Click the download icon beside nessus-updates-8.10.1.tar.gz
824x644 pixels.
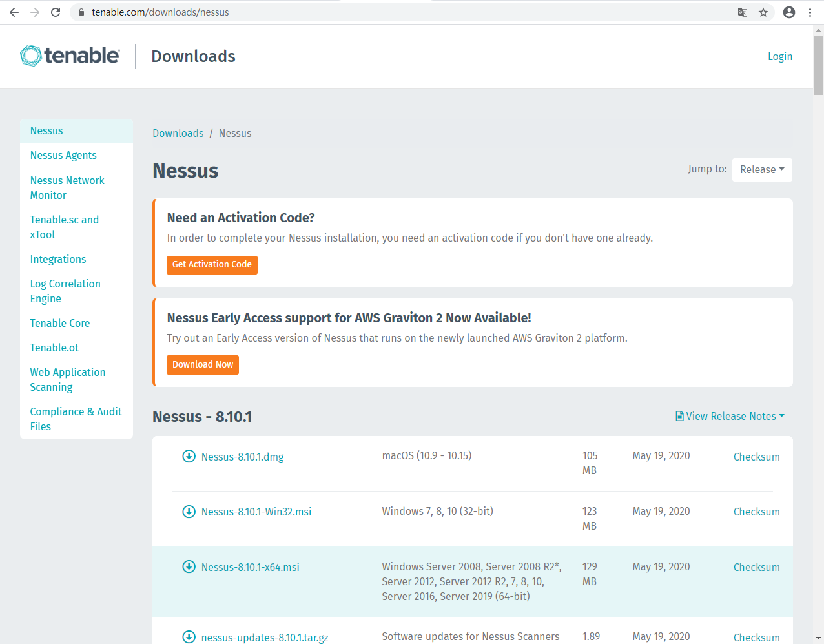189,636
